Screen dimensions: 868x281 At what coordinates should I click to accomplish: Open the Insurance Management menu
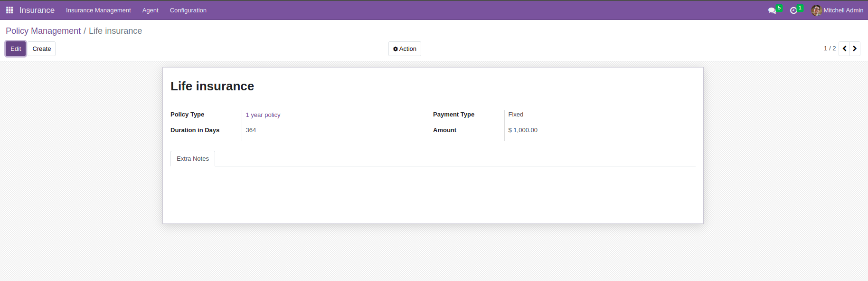(98, 10)
